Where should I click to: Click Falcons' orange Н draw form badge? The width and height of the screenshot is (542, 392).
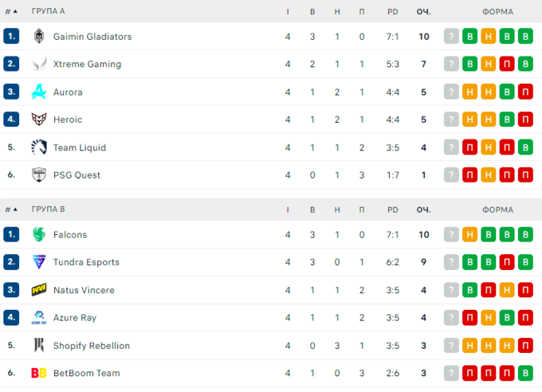[470, 234]
